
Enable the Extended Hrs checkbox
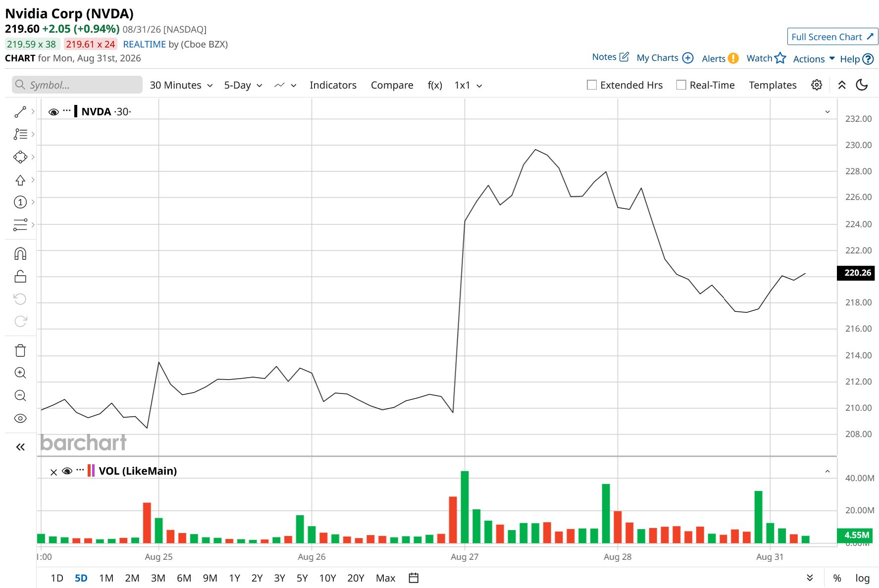pyautogui.click(x=592, y=85)
